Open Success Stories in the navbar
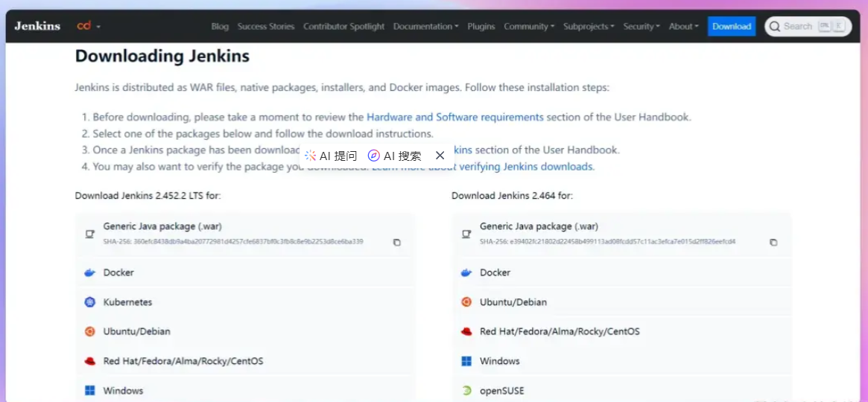Image resolution: width=868 pixels, height=402 pixels. [266, 27]
